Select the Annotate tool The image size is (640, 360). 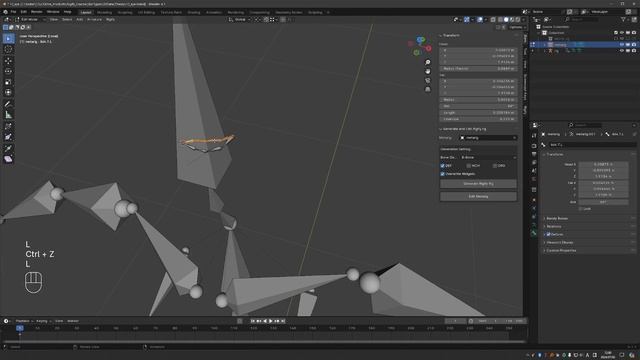(8, 104)
